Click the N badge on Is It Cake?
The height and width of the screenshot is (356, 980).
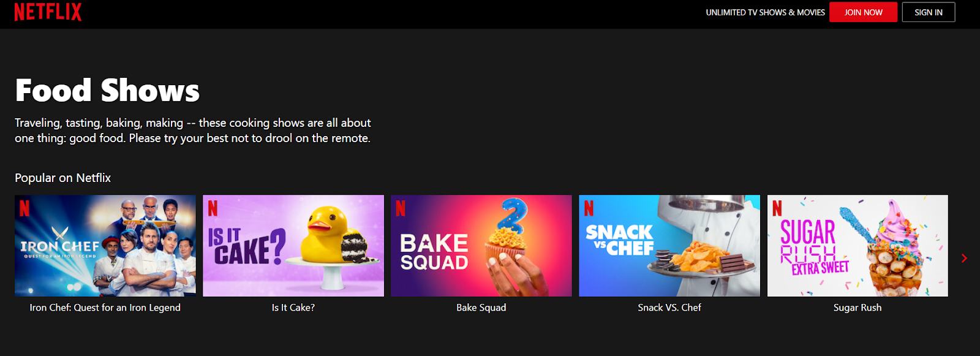click(x=213, y=208)
